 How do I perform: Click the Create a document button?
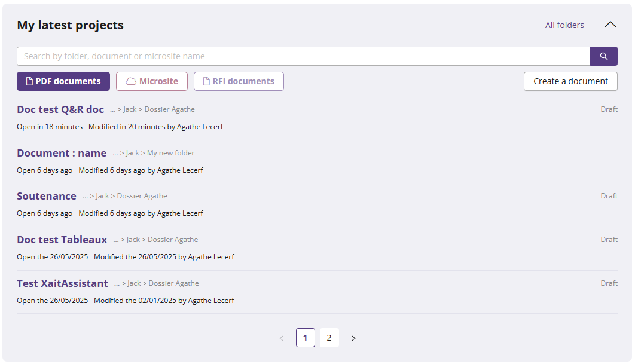coord(570,81)
